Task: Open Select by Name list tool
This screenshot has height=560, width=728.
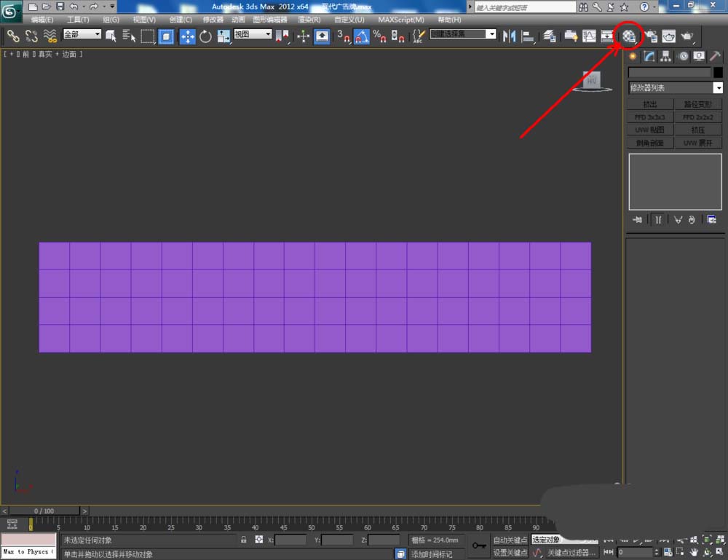Action: 129,36
